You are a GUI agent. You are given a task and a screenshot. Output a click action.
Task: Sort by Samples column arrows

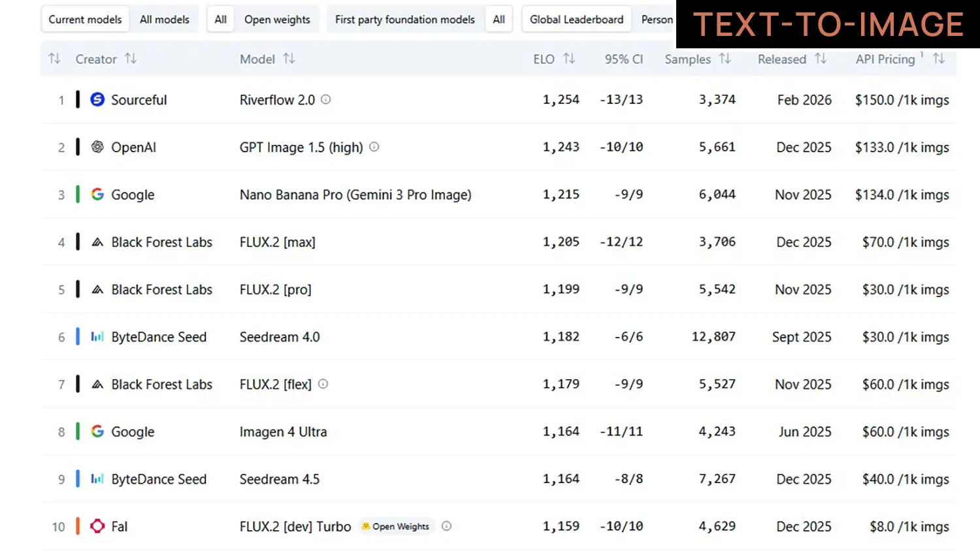coord(725,59)
